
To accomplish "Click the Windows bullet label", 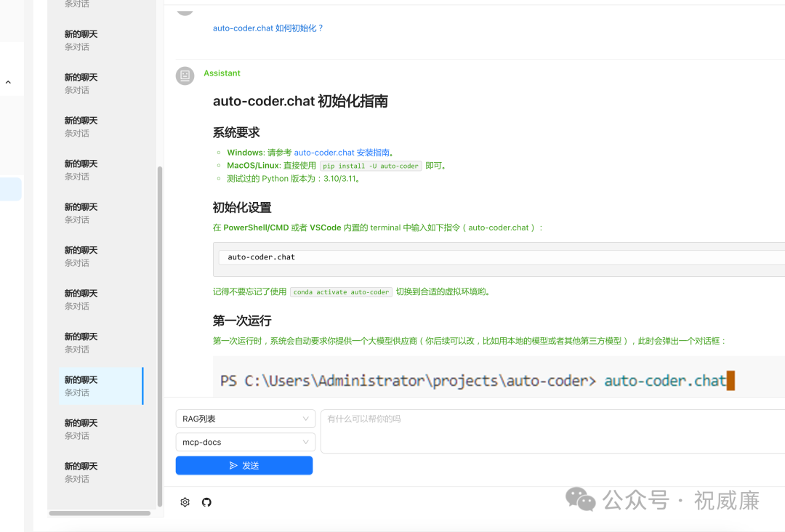I will click(x=246, y=153).
